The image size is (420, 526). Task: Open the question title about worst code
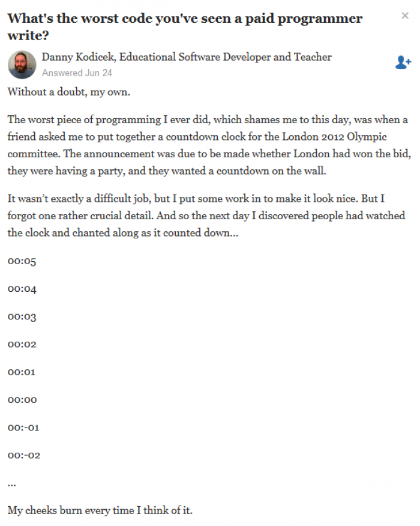(x=185, y=26)
